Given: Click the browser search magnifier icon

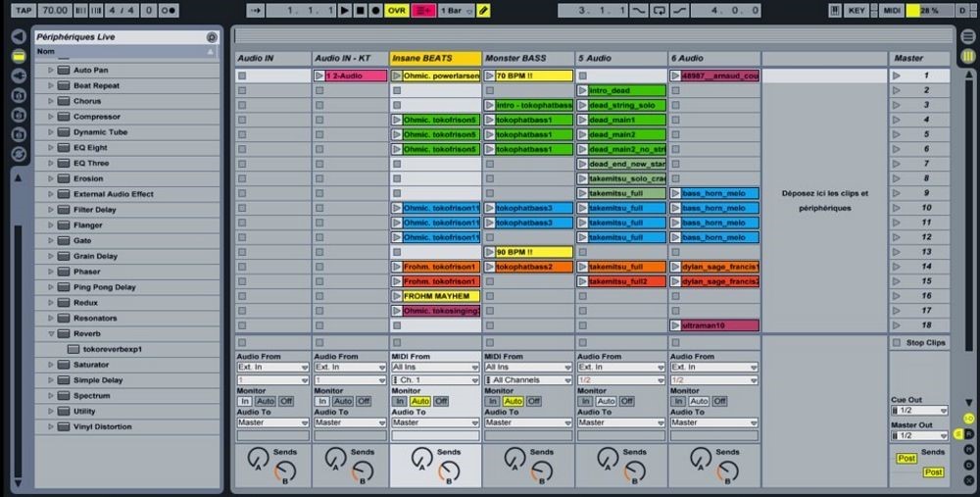Looking at the screenshot, I should (x=212, y=37).
